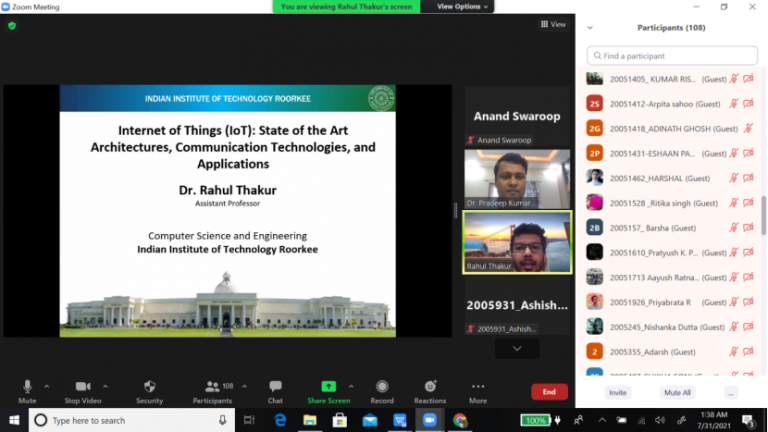The width and height of the screenshot is (768, 432).
Task: Click the green encryption shield icon
Action: [x=12, y=26]
